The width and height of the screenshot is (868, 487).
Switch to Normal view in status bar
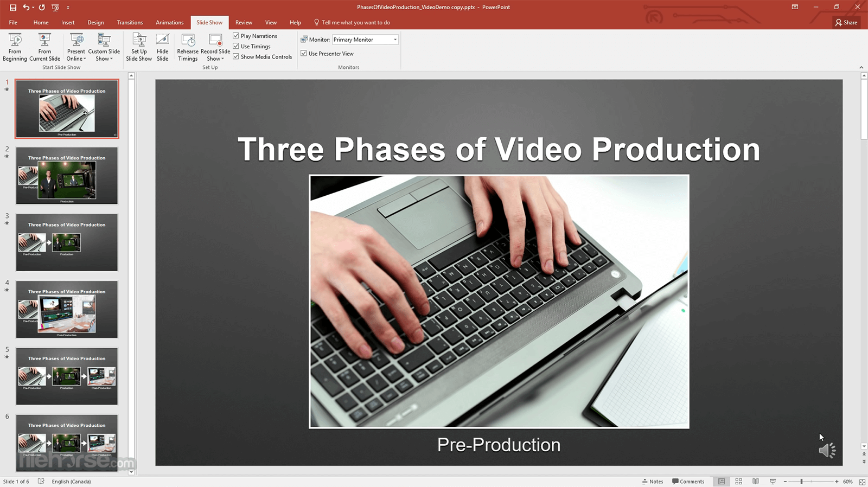(x=722, y=482)
